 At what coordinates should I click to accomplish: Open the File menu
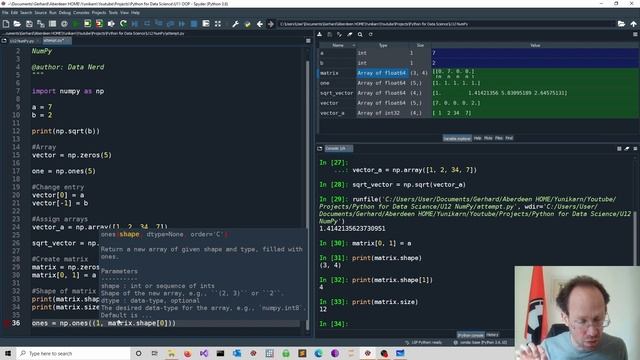[5, 13]
